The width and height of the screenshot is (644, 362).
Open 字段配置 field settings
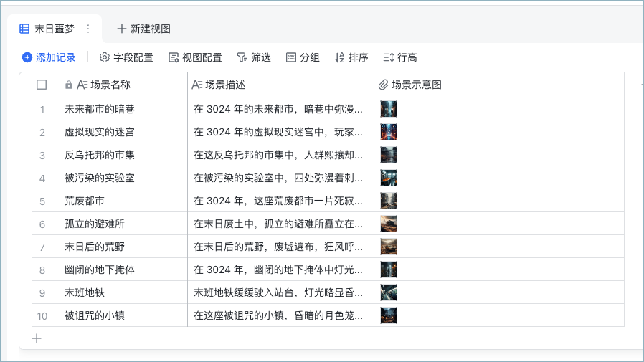click(126, 57)
